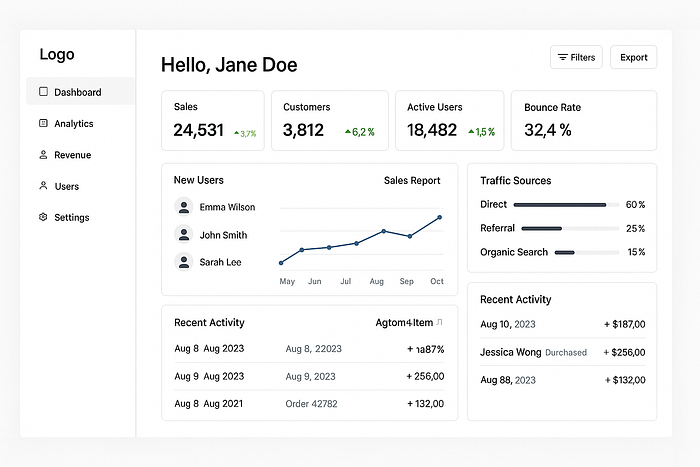Click the Settings gear icon
This screenshot has height=467, width=700.
43,217
